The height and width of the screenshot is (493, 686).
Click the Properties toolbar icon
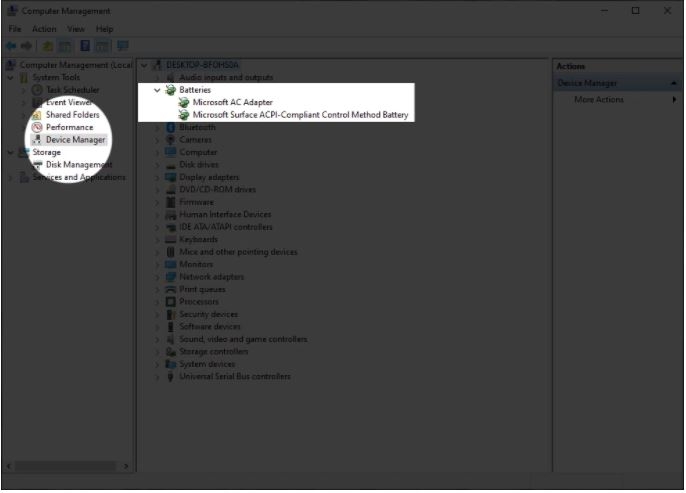click(85, 45)
